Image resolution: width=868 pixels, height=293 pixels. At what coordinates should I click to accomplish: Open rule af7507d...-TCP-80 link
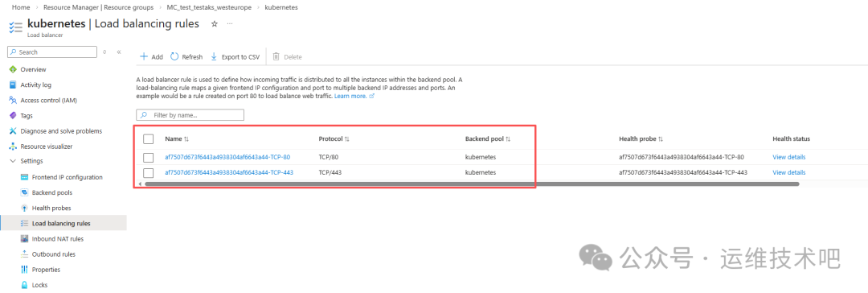(x=227, y=157)
